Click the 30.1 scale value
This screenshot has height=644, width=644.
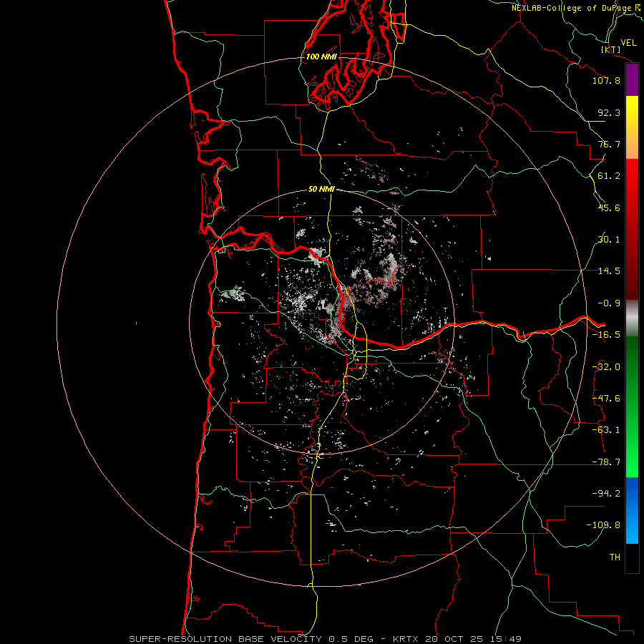[609, 240]
